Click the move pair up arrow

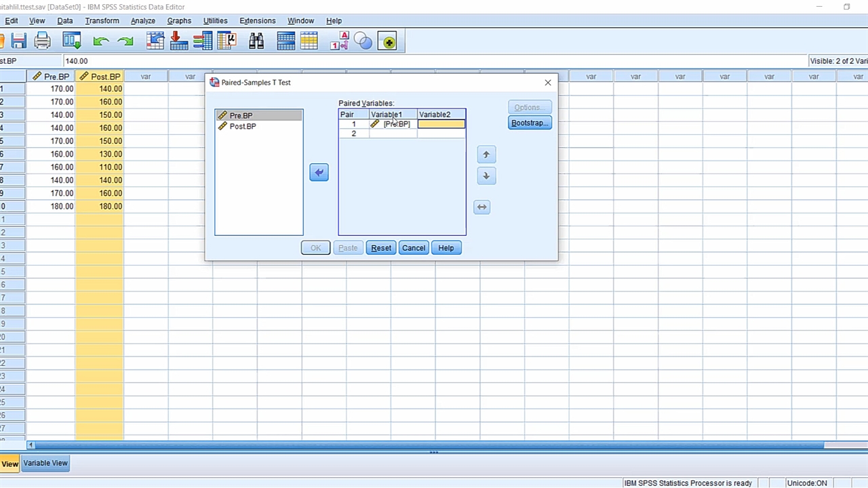coord(486,155)
